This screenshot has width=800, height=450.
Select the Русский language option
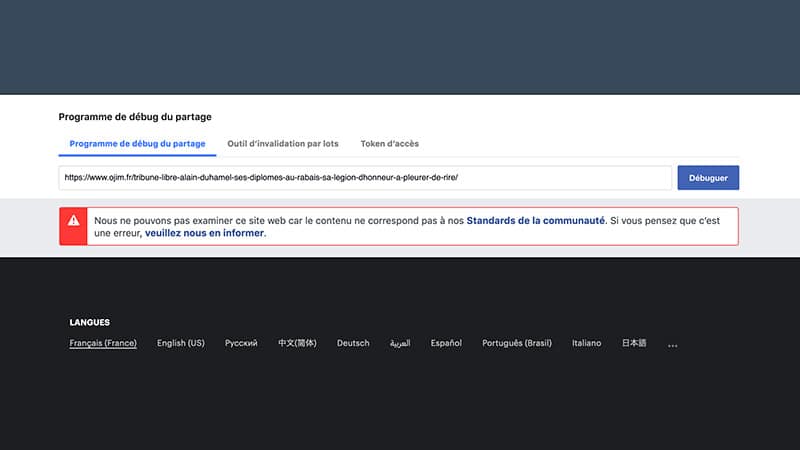coord(241,343)
